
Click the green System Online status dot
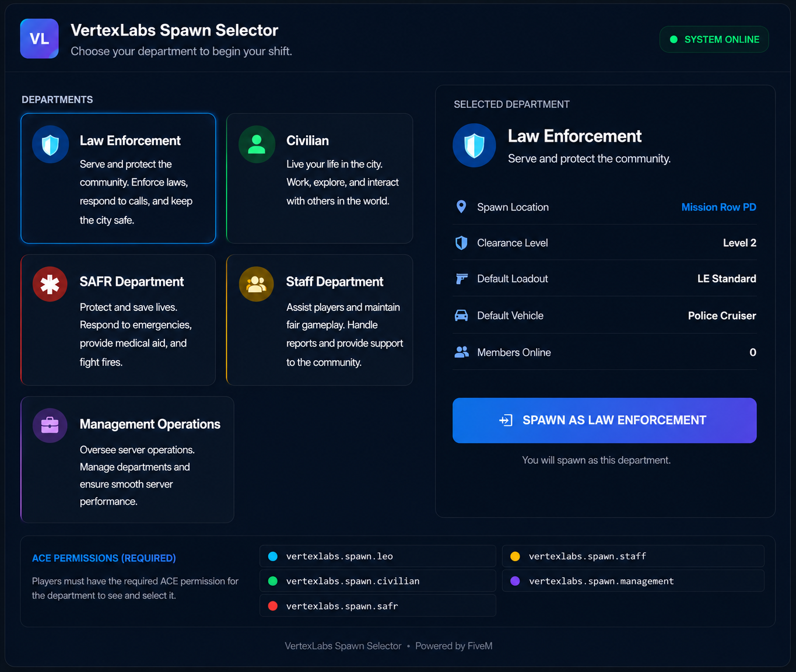(674, 40)
